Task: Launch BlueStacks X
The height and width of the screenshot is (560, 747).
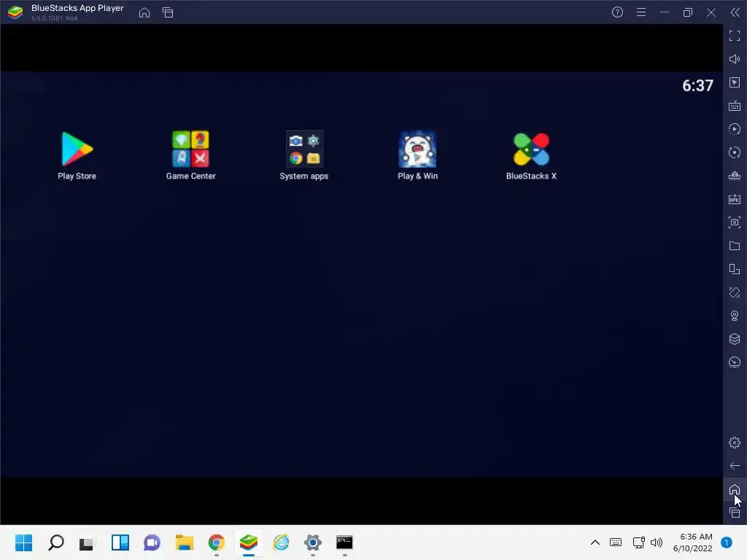Action: pos(531,155)
